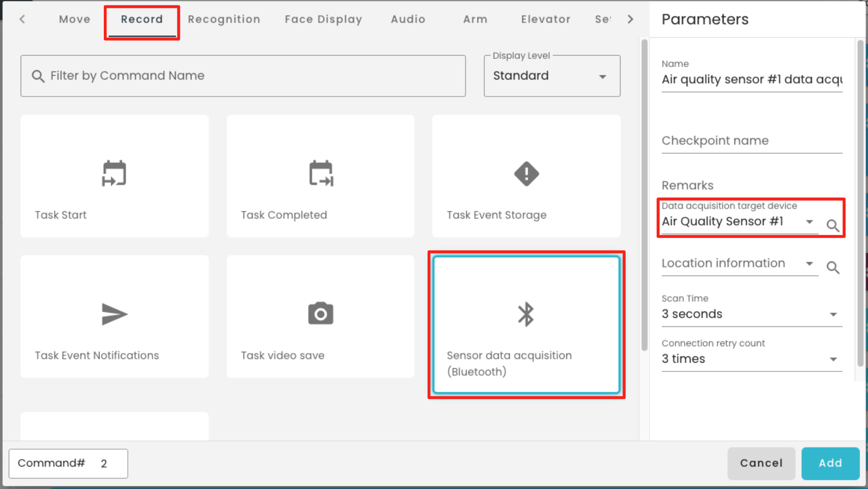Expand the Location information dropdown

(740, 264)
